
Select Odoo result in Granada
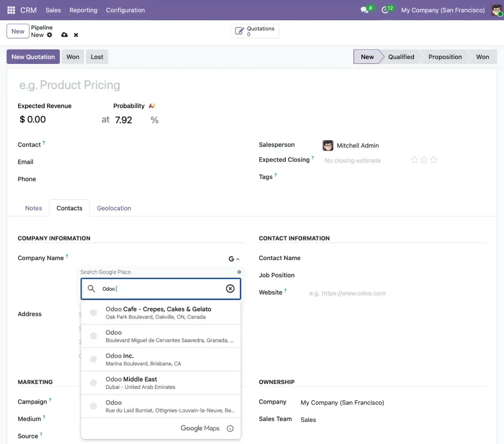point(161,336)
